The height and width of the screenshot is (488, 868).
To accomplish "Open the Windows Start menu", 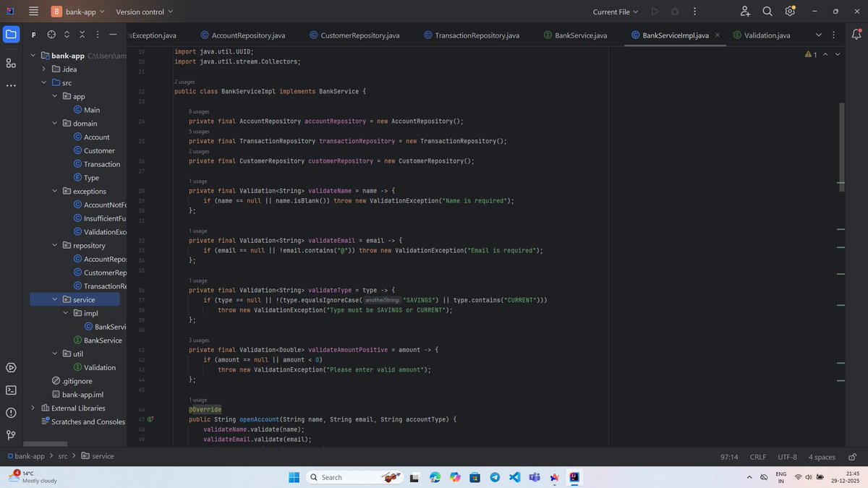I will pos(294,477).
